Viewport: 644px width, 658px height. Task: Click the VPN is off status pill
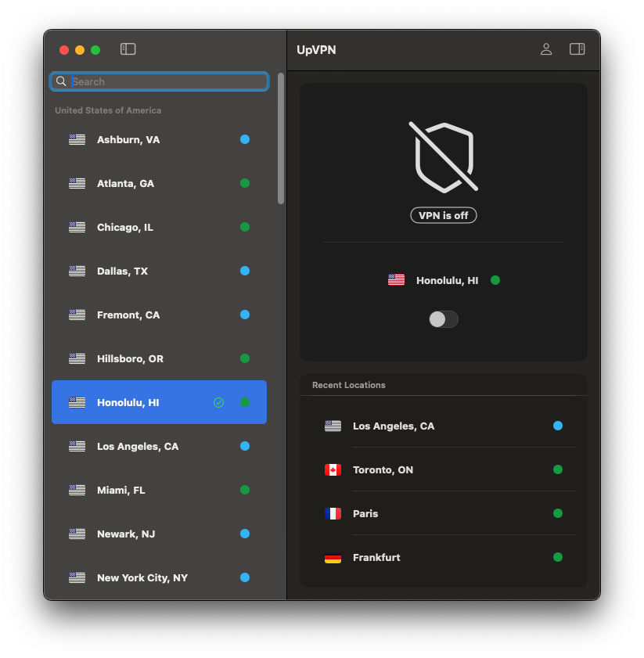[x=443, y=215]
